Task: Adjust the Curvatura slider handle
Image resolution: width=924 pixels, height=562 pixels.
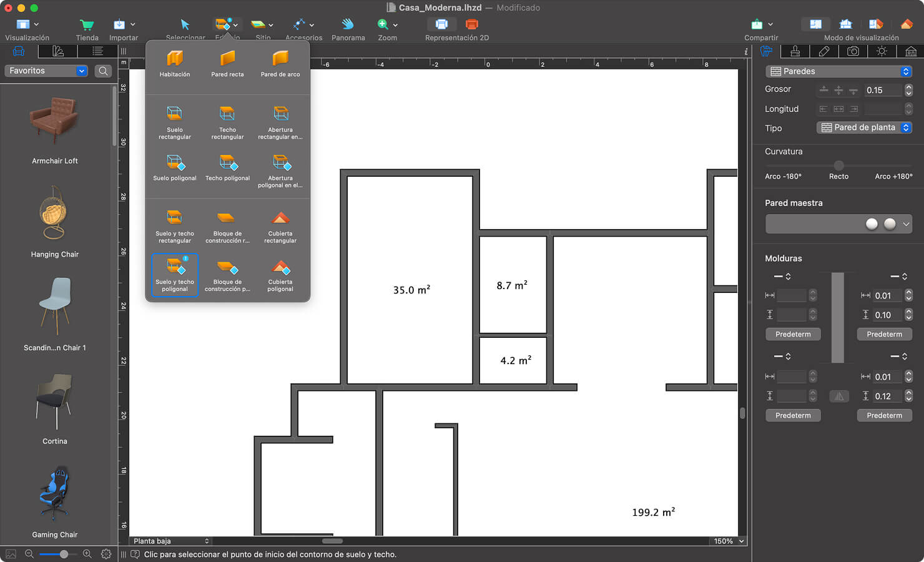Action: [x=838, y=165]
